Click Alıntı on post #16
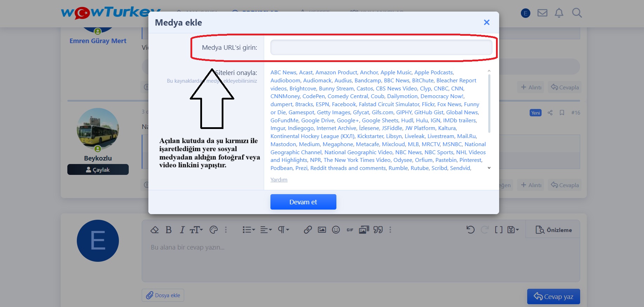 531,185
